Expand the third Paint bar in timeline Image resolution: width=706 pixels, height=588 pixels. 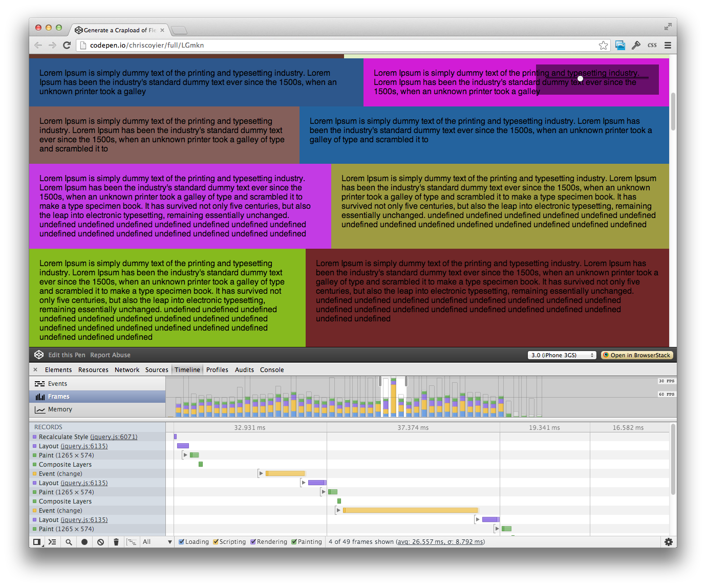[x=497, y=529]
